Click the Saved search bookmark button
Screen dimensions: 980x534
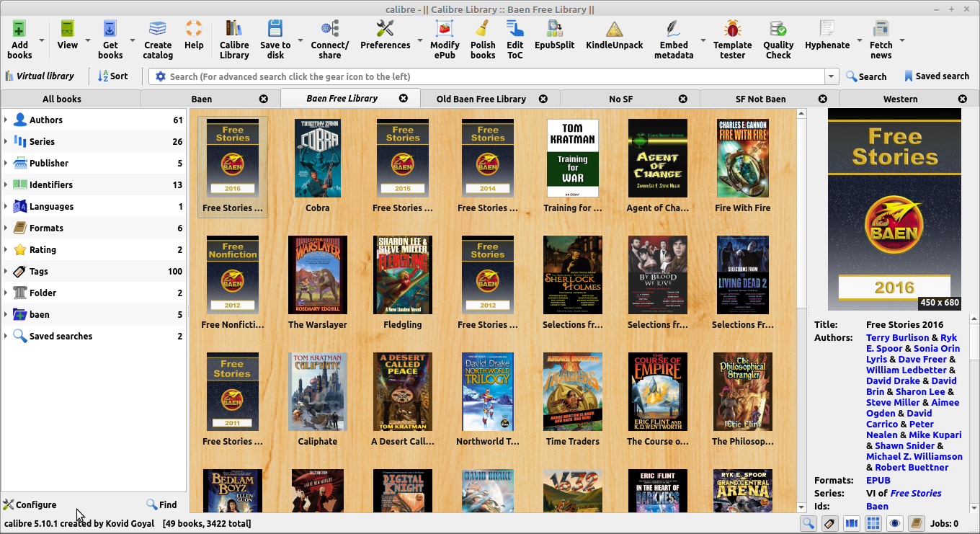pyautogui.click(x=936, y=76)
